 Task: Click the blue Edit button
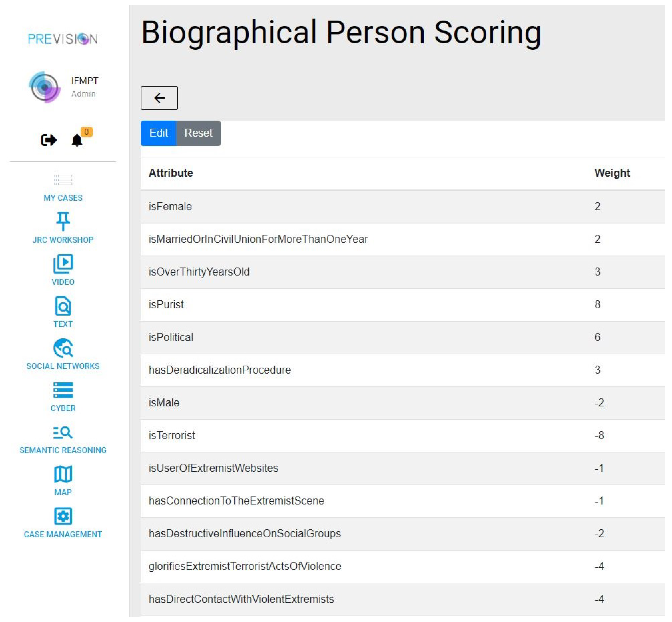click(x=159, y=133)
